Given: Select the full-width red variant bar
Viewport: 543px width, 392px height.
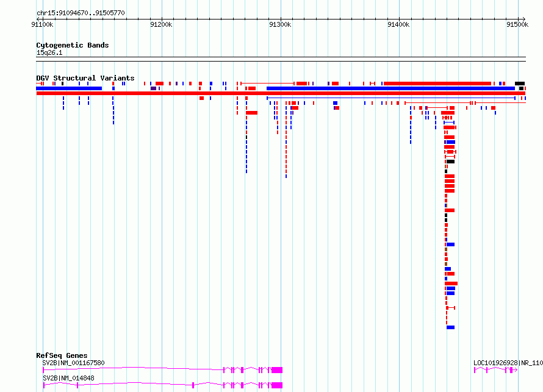Looking at the screenshot, I should [x=281, y=93].
